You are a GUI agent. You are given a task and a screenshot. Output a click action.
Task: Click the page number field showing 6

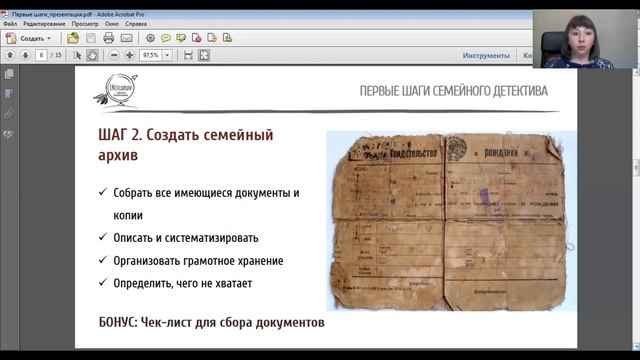[41, 55]
